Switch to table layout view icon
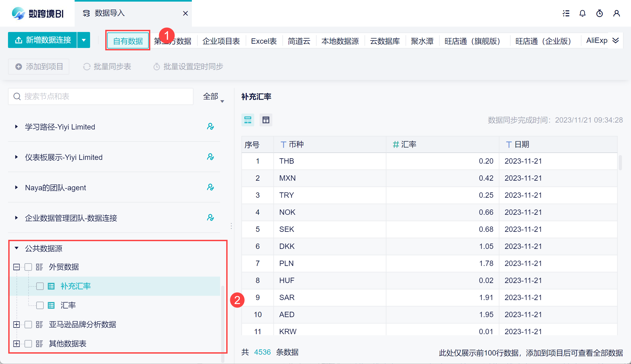Image resolution: width=631 pixels, height=364 pixels. [x=266, y=120]
